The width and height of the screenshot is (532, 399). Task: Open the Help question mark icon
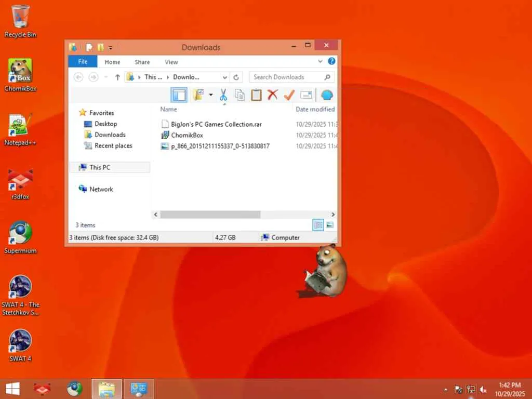331,61
